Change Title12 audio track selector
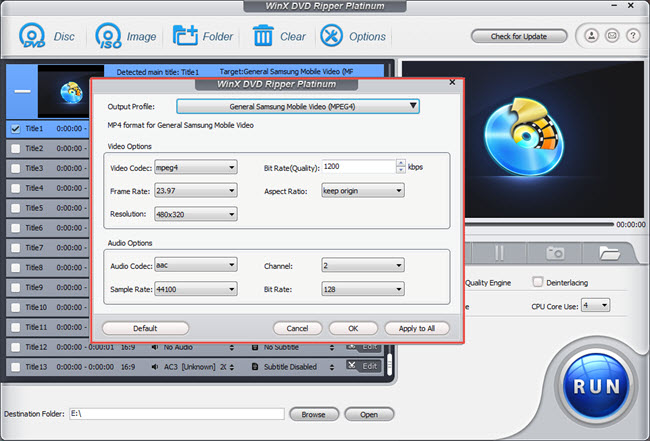 coord(232,347)
